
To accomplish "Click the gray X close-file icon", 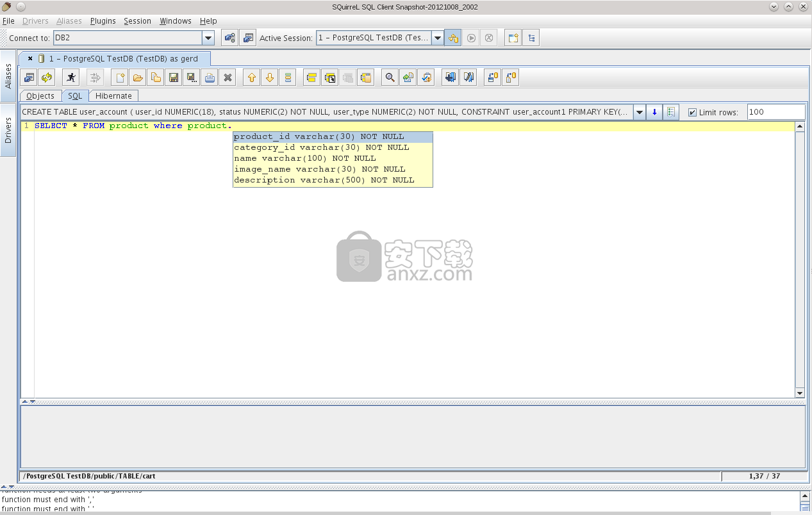I will coord(227,78).
